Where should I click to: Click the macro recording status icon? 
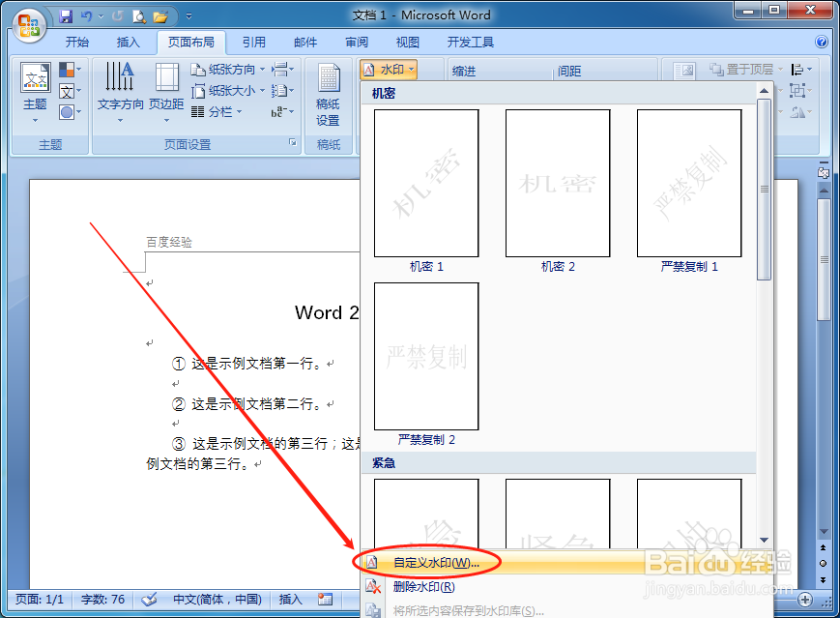coord(325,599)
